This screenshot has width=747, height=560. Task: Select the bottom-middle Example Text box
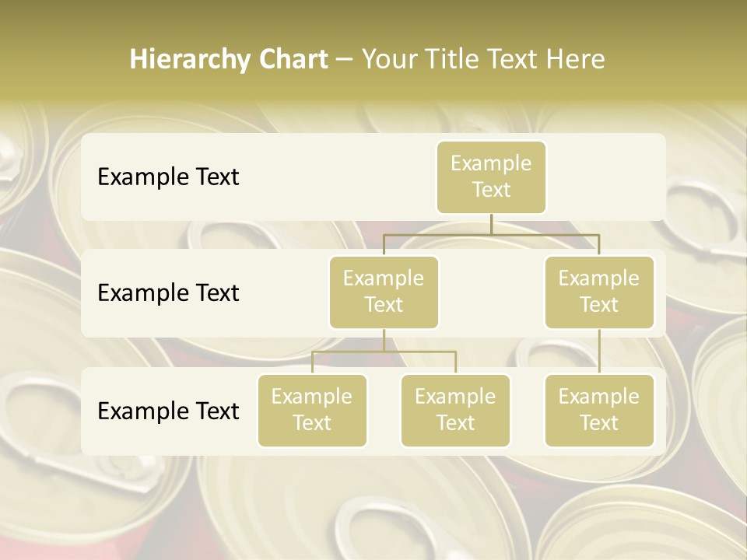click(455, 411)
